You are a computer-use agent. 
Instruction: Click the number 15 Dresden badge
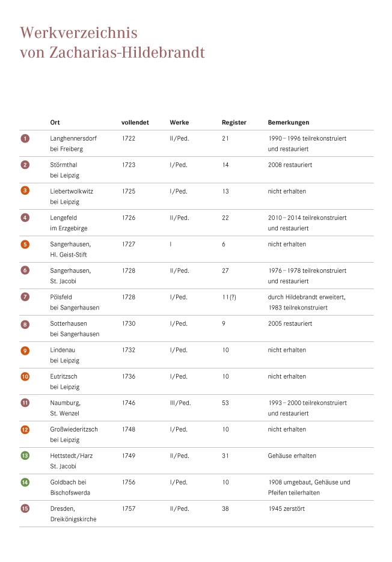pyautogui.click(x=25, y=509)
